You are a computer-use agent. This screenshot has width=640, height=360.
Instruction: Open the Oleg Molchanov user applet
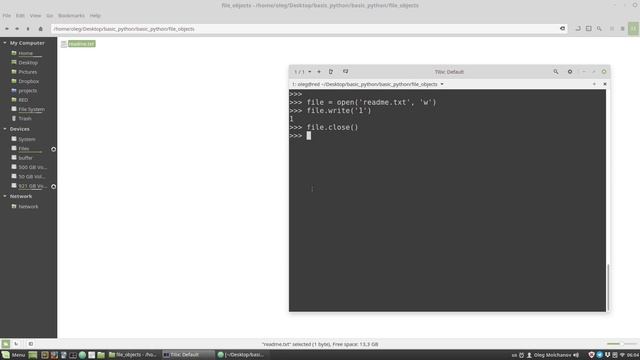click(549, 355)
